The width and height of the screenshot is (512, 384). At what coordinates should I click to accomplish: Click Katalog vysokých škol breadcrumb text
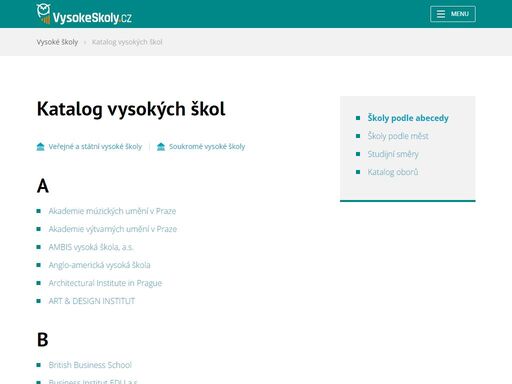[127, 42]
